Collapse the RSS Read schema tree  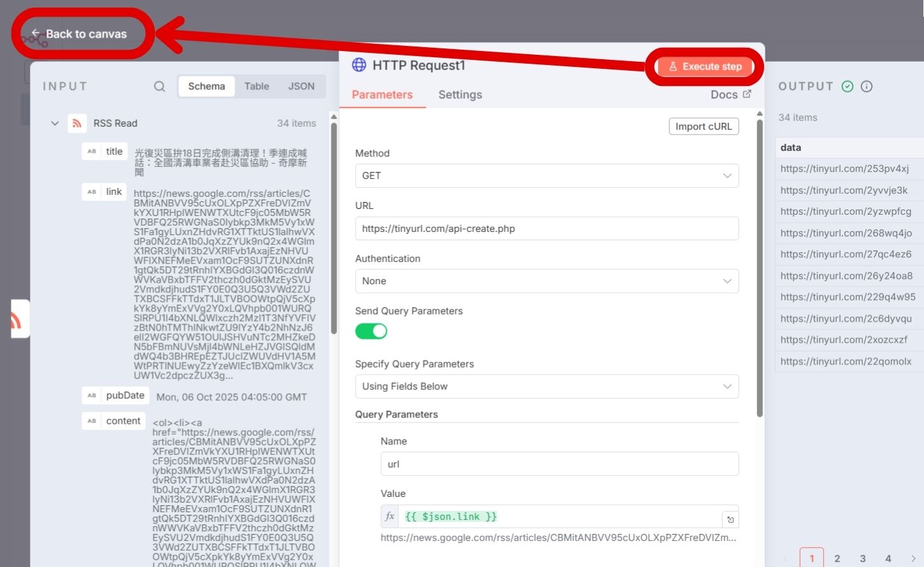tap(55, 124)
